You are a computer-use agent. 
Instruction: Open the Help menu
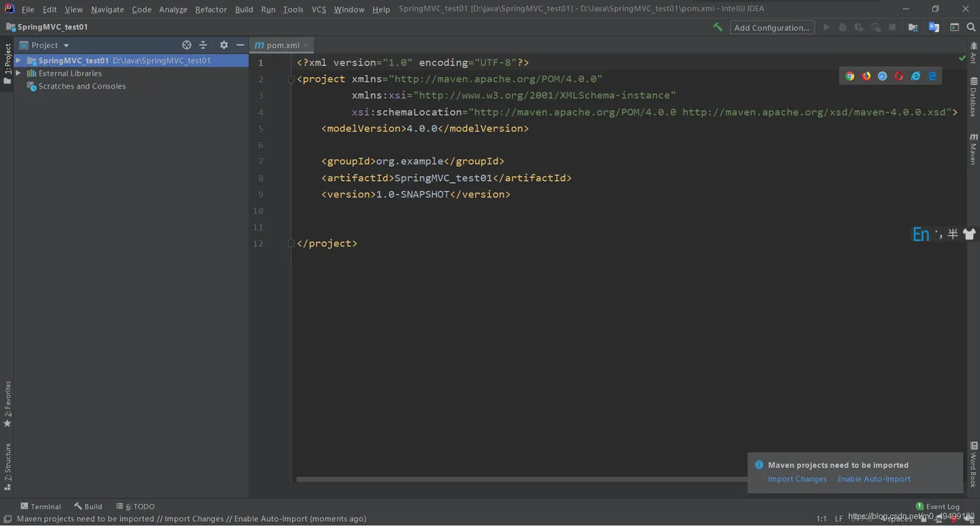coord(381,9)
